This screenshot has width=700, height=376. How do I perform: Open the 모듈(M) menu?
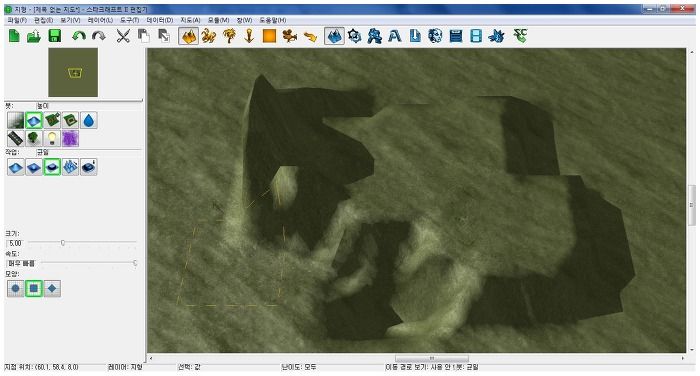[218, 20]
